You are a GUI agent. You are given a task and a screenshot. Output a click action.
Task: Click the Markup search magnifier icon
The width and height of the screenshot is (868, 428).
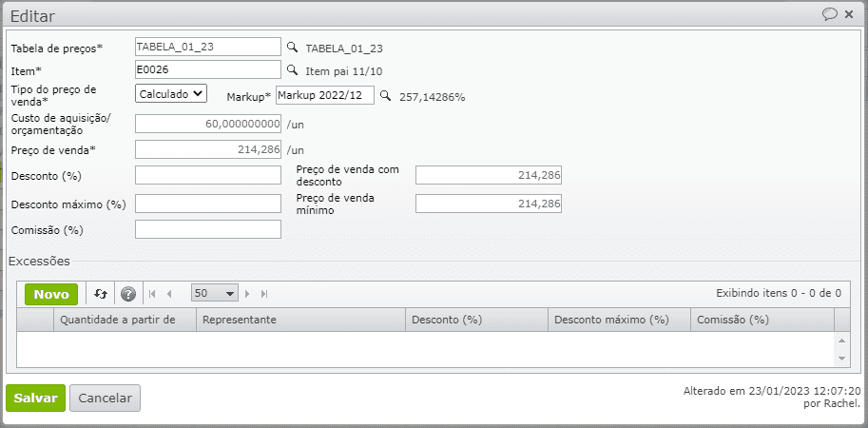tap(386, 95)
